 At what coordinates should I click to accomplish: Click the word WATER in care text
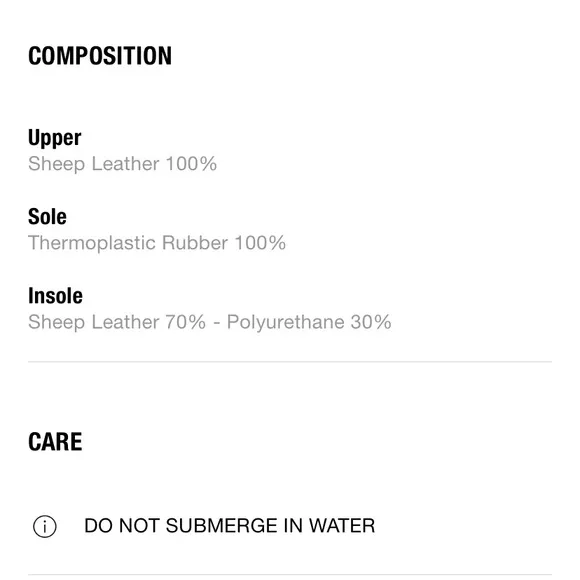(x=342, y=526)
